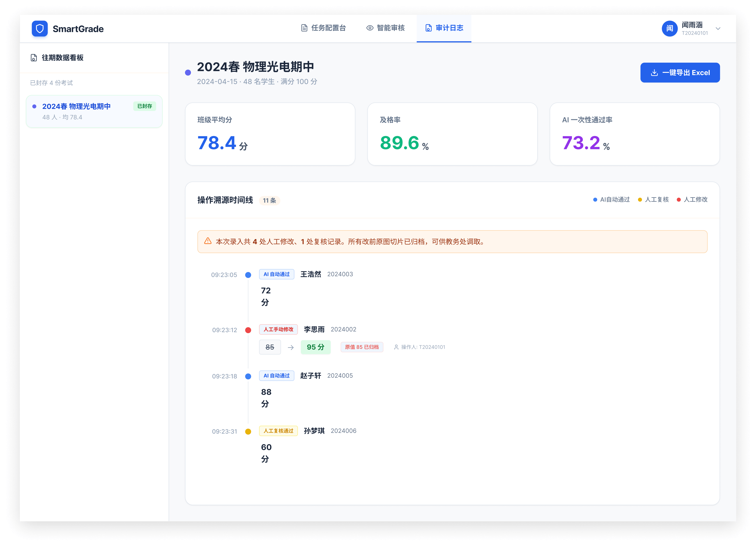The height and width of the screenshot is (546, 756).
Task: Click the 09:23:18 timeline marker dot
Action: click(248, 376)
